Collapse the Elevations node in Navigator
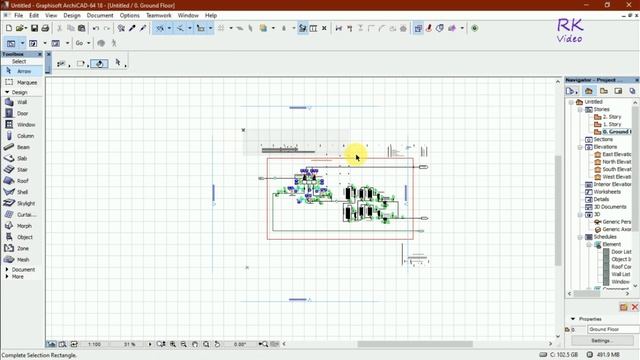The image size is (640, 360). 580,147
